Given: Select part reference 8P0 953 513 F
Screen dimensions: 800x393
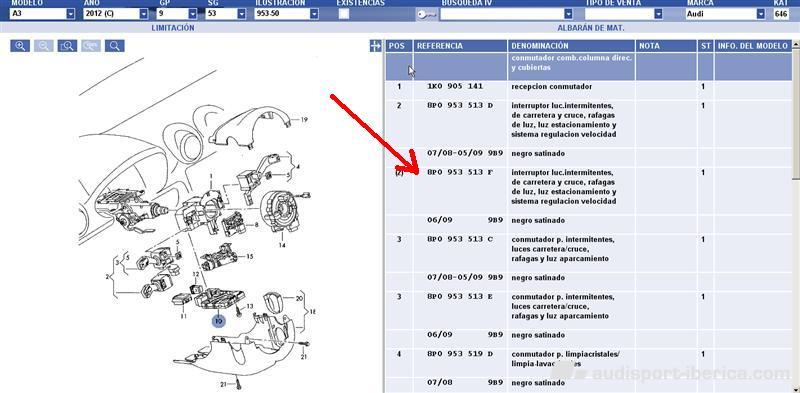Looking at the screenshot, I should [x=460, y=173].
